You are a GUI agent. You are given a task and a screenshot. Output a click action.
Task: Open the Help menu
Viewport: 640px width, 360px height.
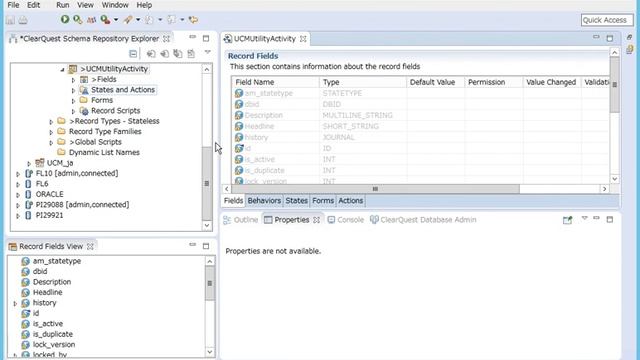click(144, 5)
